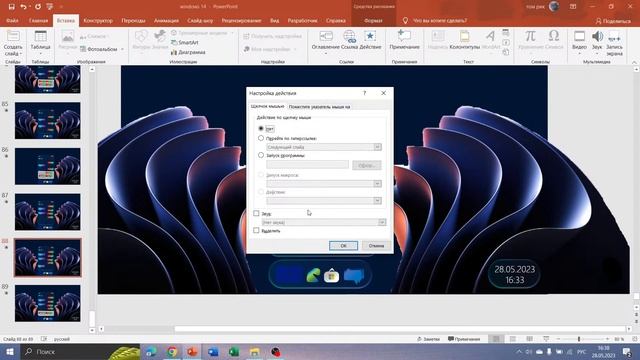Open the 'Нет звука' sound dropdown

pyautogui.click(x=382, y=222)
